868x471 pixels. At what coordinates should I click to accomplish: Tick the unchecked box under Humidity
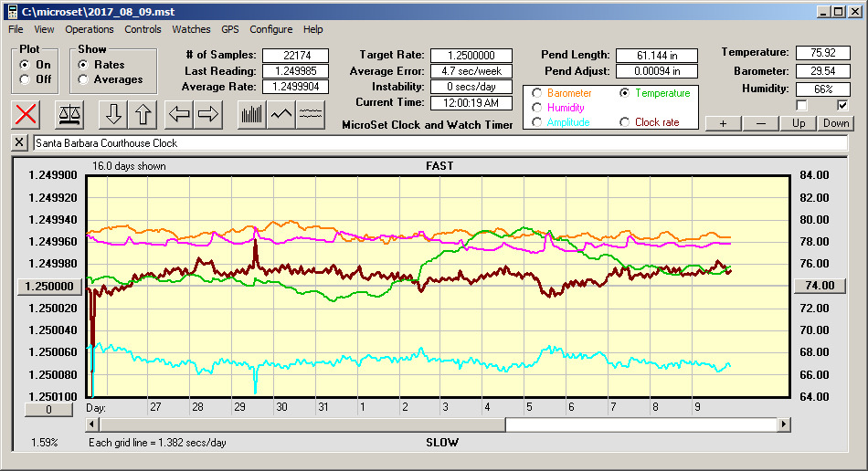click(802, 105)
